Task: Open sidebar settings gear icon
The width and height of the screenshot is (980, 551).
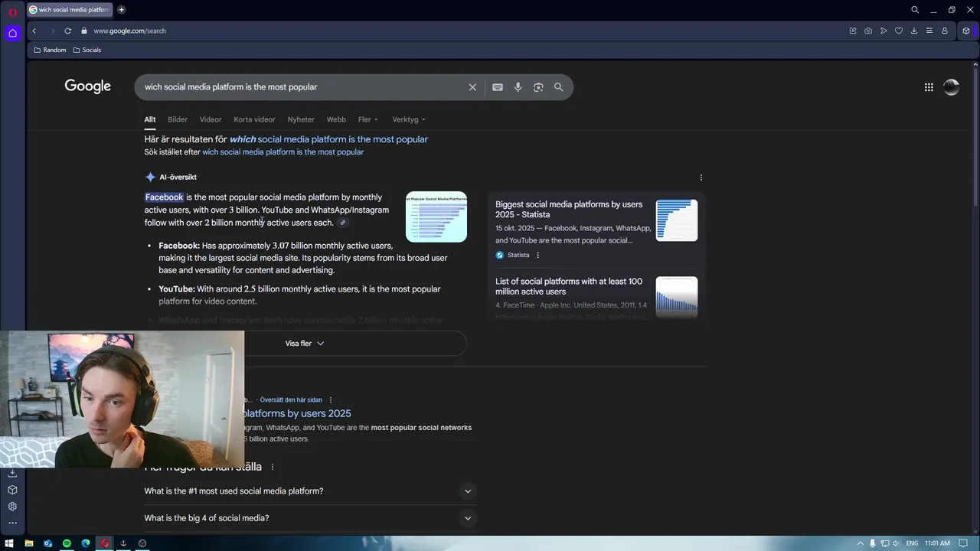Action: click(x=12, y=507)
